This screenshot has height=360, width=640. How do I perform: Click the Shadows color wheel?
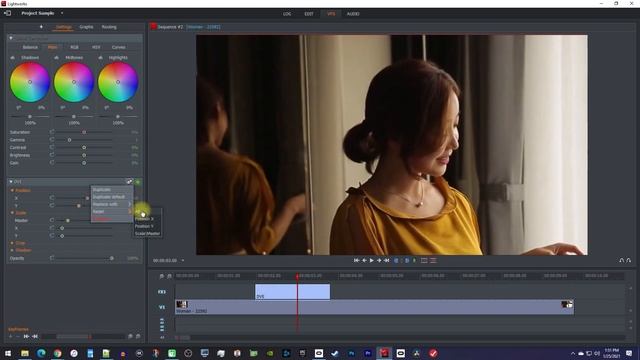pyautogui.click(x=30, y=82)
